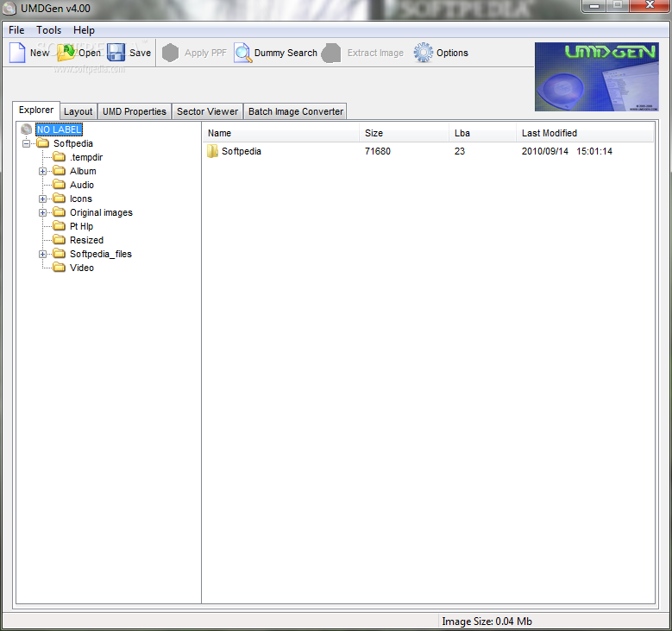
Task: Sort by the Last Modified column header
Action: point(585,133)
